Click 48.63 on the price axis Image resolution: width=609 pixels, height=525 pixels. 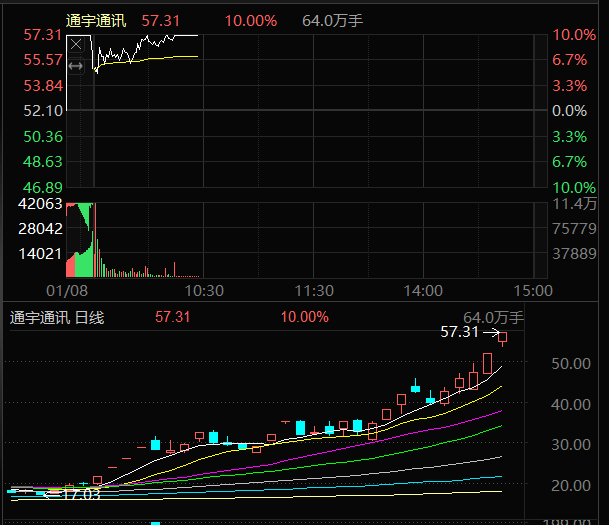(x=43, y=162)
